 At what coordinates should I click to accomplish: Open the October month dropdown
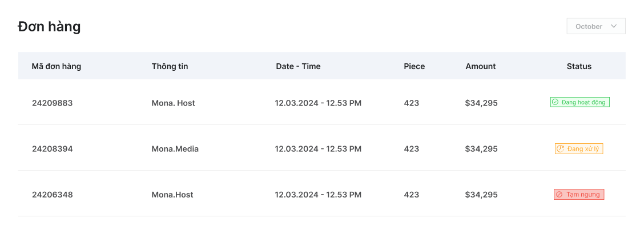pyautogui.click(x=595, y=26)
